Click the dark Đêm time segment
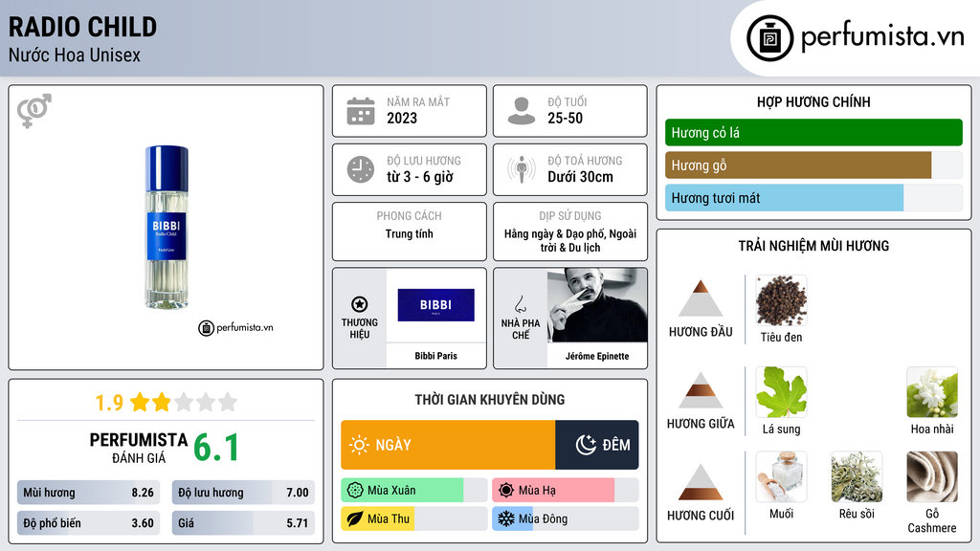This screenshot has width=980, height=551. pyautogui.click(x=597, y=445)
